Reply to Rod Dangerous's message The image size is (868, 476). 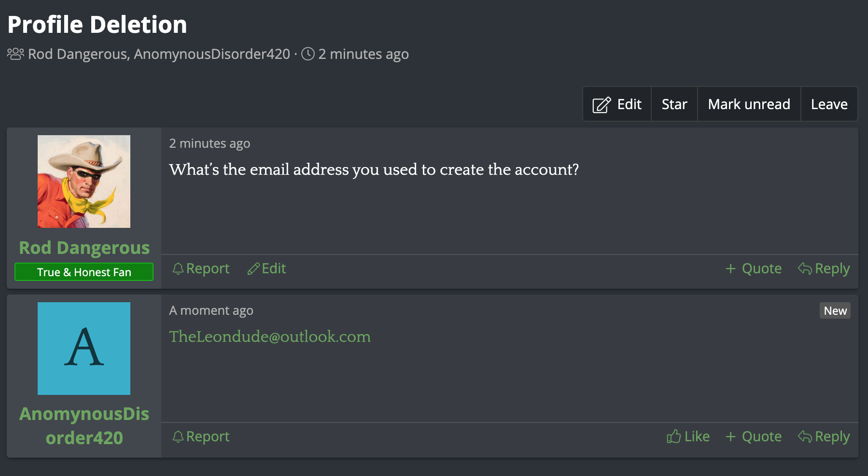tap(824, 268)
